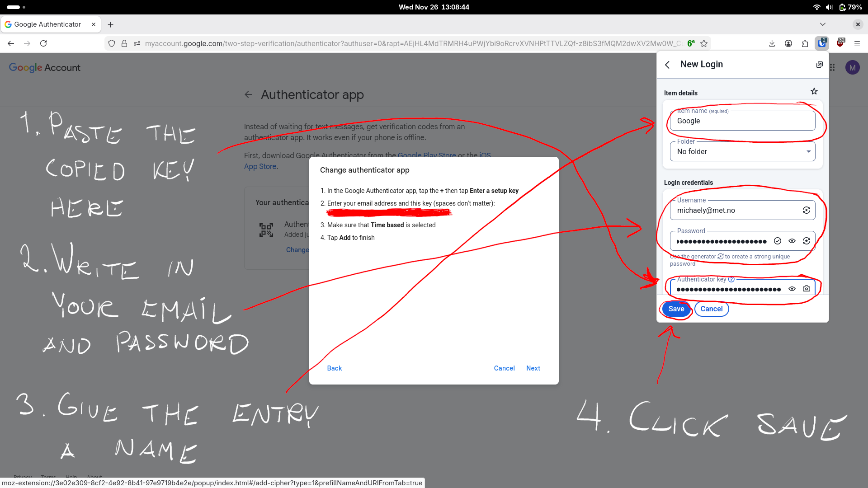Show the Authenticator key value
The height and width of the screenshot is (488, 868).
coord(792,289)
